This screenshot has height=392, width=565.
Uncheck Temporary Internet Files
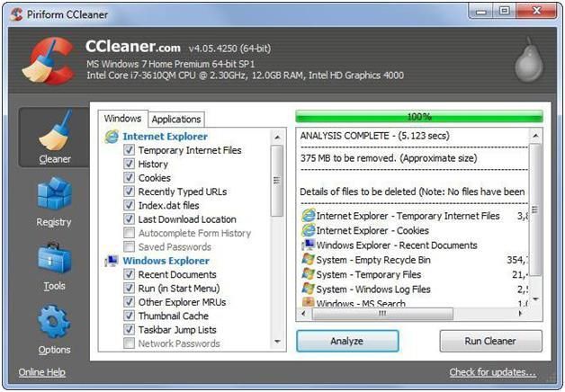(129, 150)
